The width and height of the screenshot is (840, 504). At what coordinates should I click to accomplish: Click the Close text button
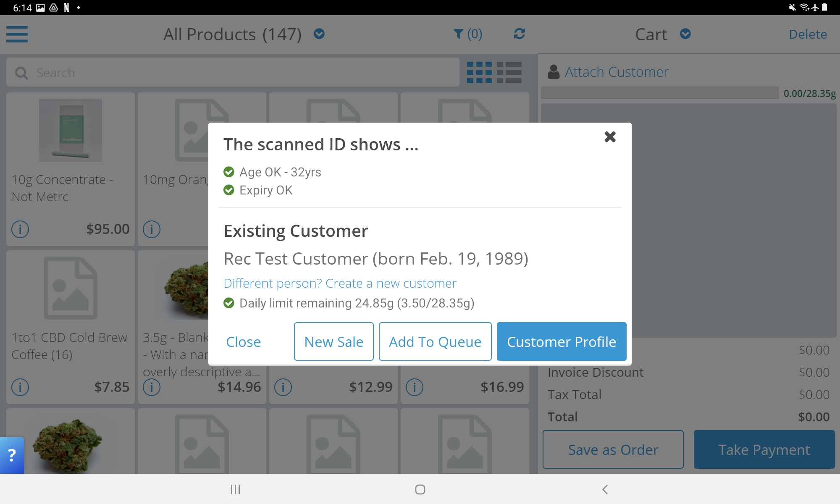coord(243,342)
